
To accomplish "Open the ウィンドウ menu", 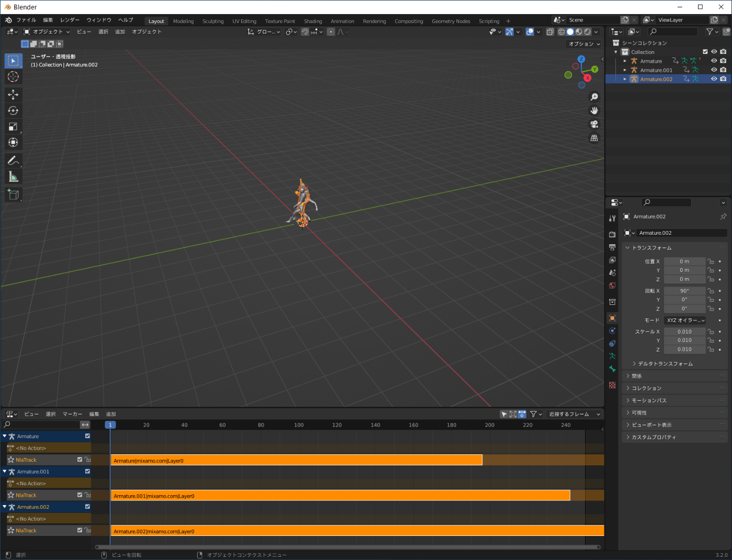I will (x=99, y=20).
